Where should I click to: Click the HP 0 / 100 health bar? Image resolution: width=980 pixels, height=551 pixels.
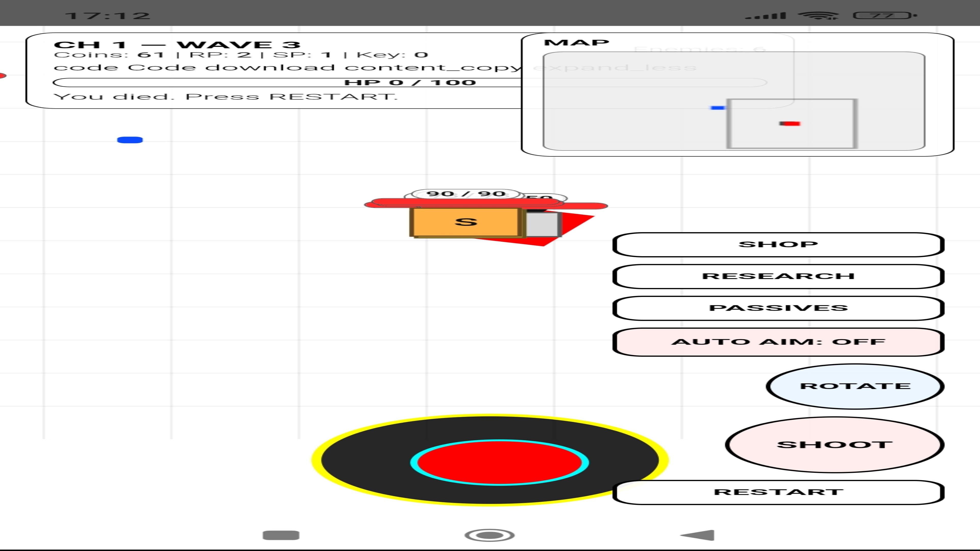[410, 82]
